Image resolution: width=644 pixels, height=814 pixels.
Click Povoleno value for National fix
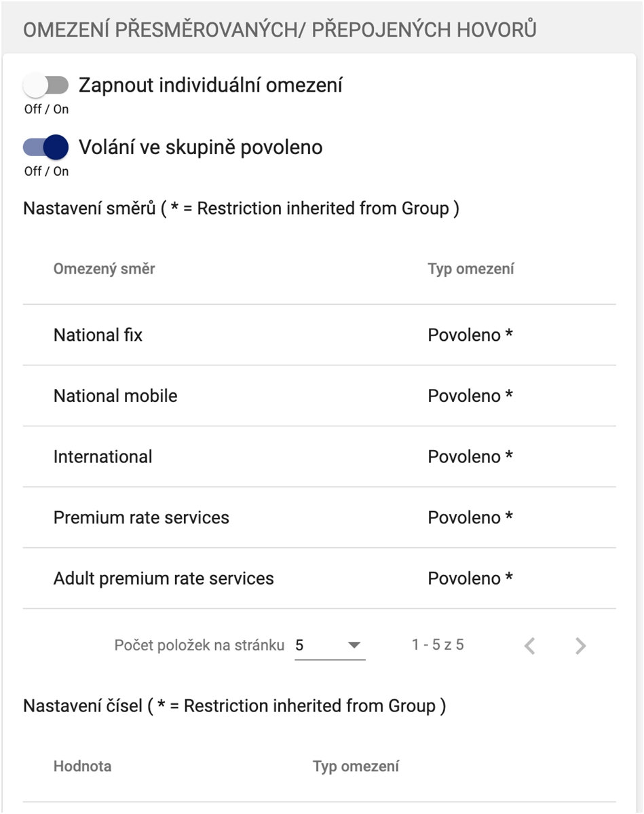click(470, 335)
